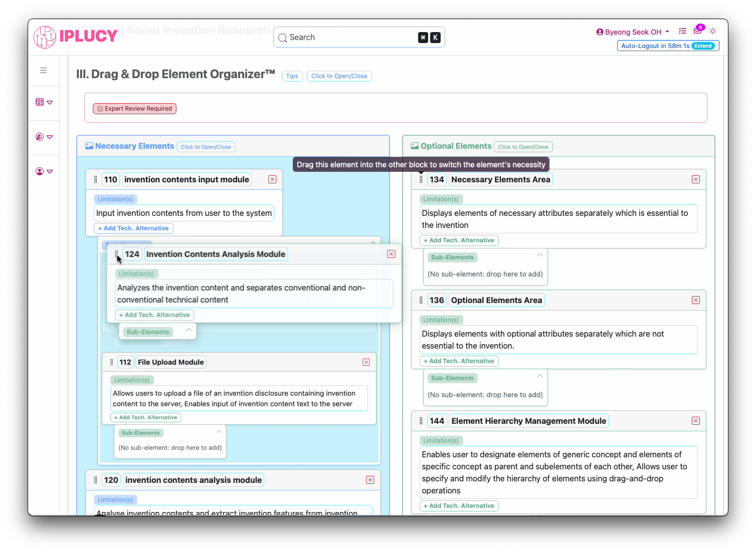Viewport: 756px width, 553px height.
Task: Toggle Necessary Elements Click to Open/Close
Action: (206, 147)
